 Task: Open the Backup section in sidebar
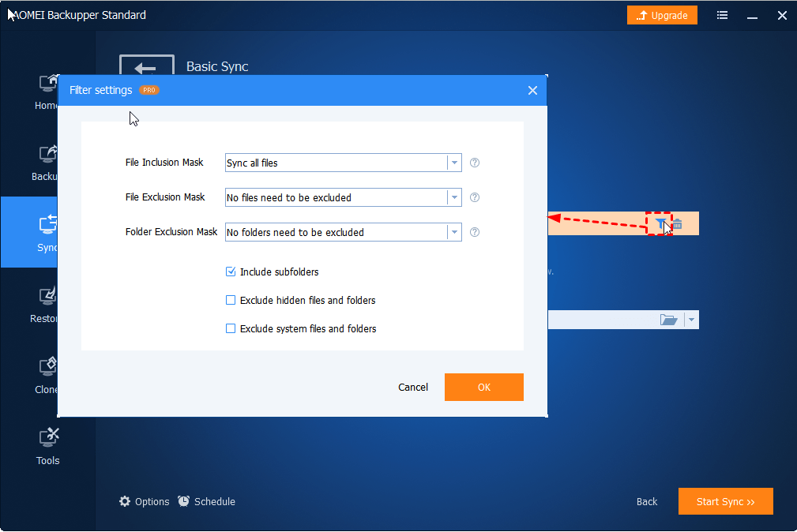[45, 163]
